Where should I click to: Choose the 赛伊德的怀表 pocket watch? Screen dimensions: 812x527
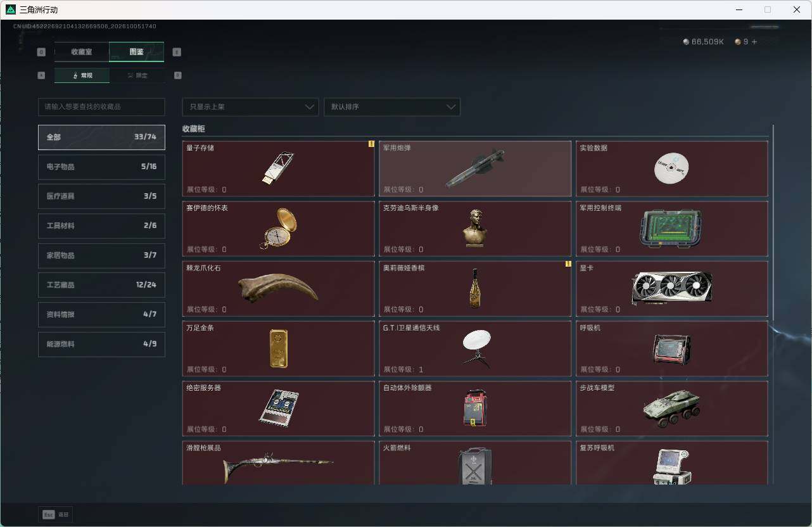coord(278,229)
